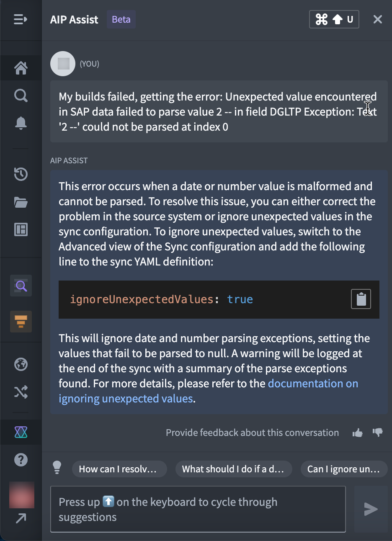Open the globe icon in sidebar
This screenshot has width=392, height=541.
point(21,364)
